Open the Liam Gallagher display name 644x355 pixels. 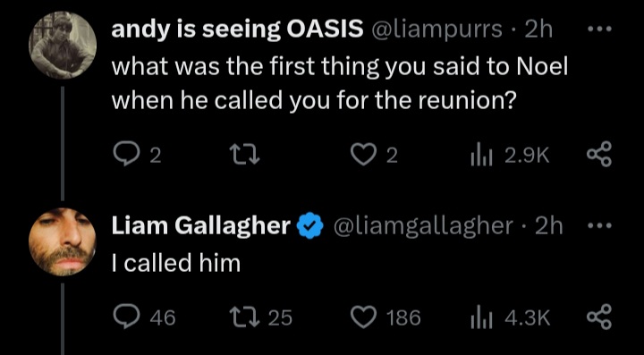click(x=201, y=225)
